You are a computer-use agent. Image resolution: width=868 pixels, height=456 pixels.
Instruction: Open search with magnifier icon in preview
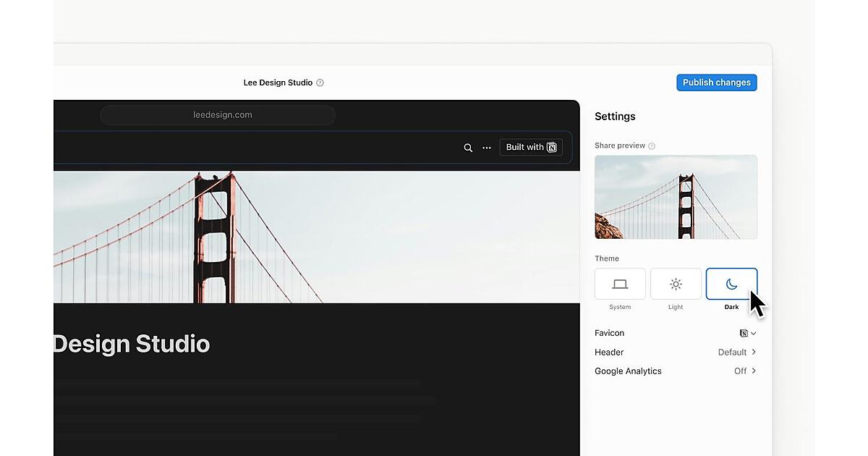tap(468, 148)
